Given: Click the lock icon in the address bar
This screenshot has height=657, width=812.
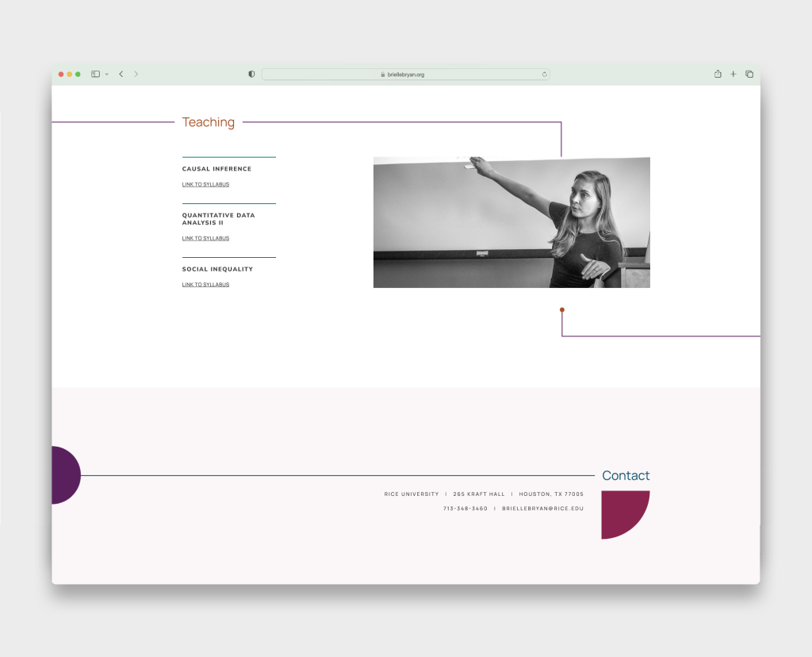Looking at the screenshot, I should [x=383, y=75].
